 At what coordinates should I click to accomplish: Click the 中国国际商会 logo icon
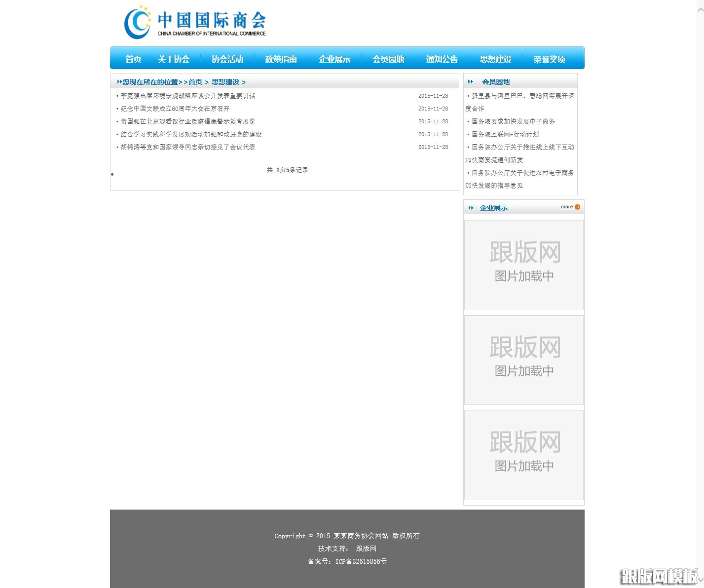138,22
